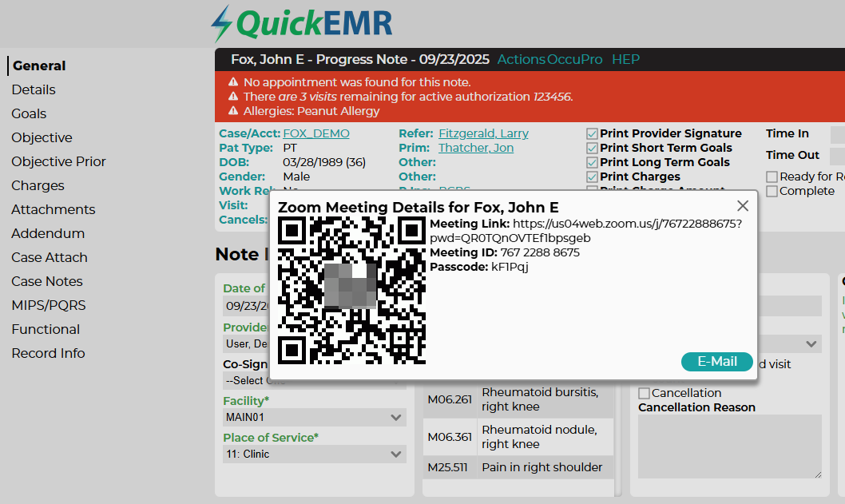
Task: Click the warning icon beside Allergies message
Action: click(233, 111)
